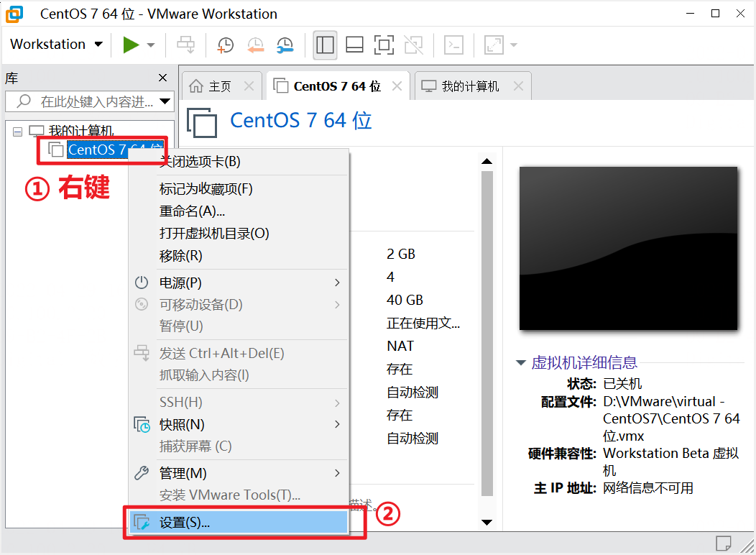Click the 2 GB memory value
The height and width of the screenshot is (555, 756).
pos(401,254)
